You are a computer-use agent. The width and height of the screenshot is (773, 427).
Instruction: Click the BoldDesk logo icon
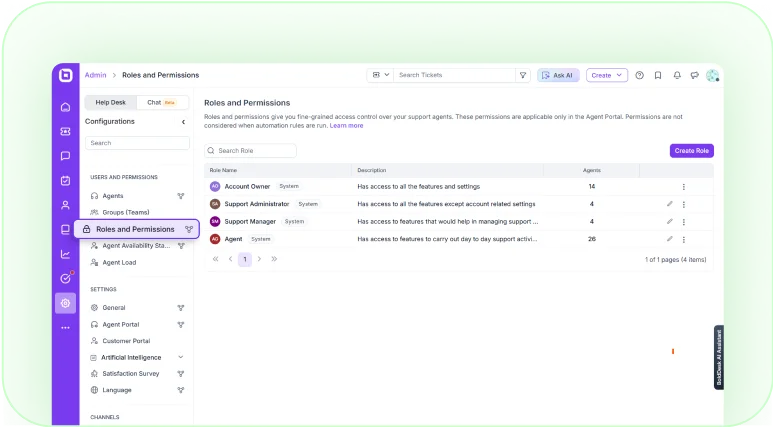(66, 75)
